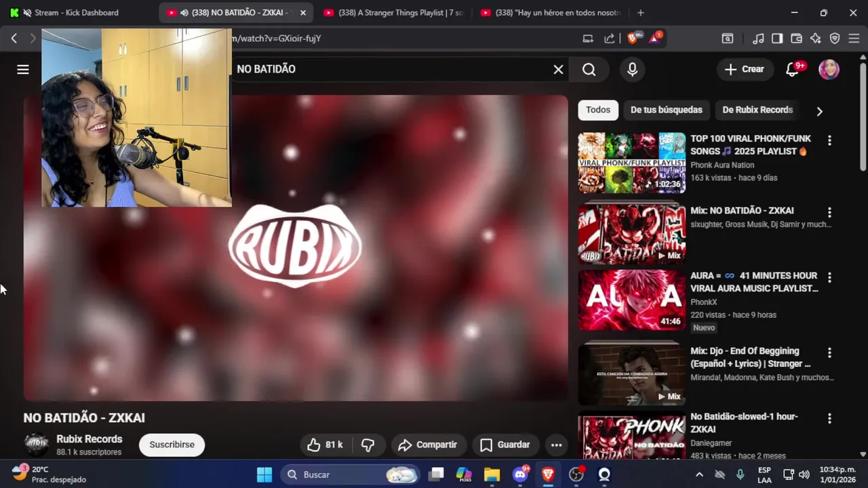Open the Brave Wallet icon

pyautogui.click(x=796, y=39)
